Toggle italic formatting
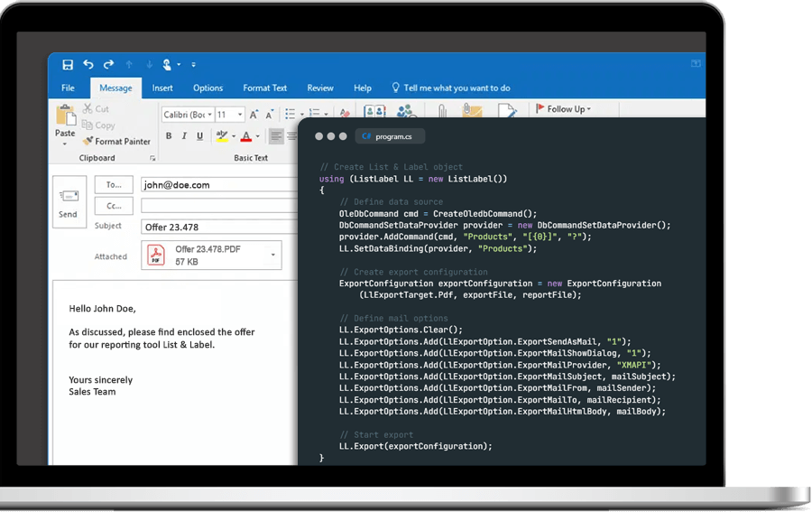 [184, 136]
